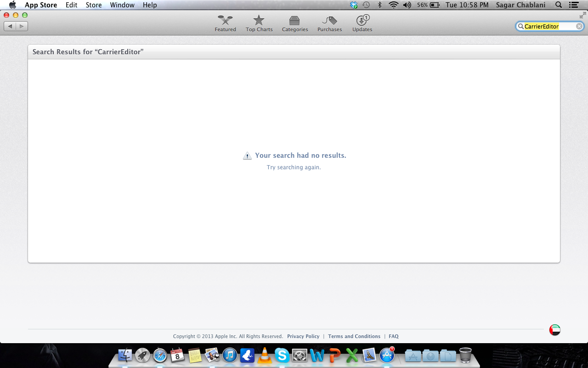
Task: Go back with the left arrow button
Action: [10, 26]
